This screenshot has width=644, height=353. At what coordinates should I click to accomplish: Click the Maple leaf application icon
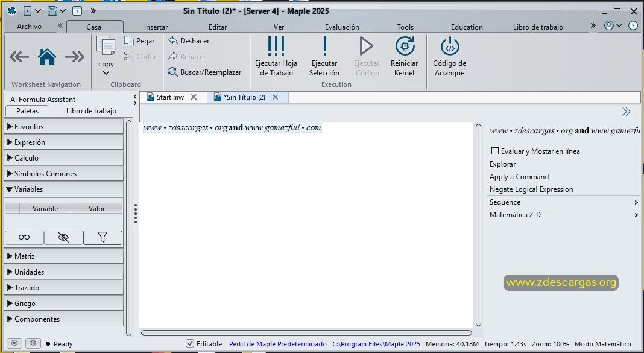point(12,11)
